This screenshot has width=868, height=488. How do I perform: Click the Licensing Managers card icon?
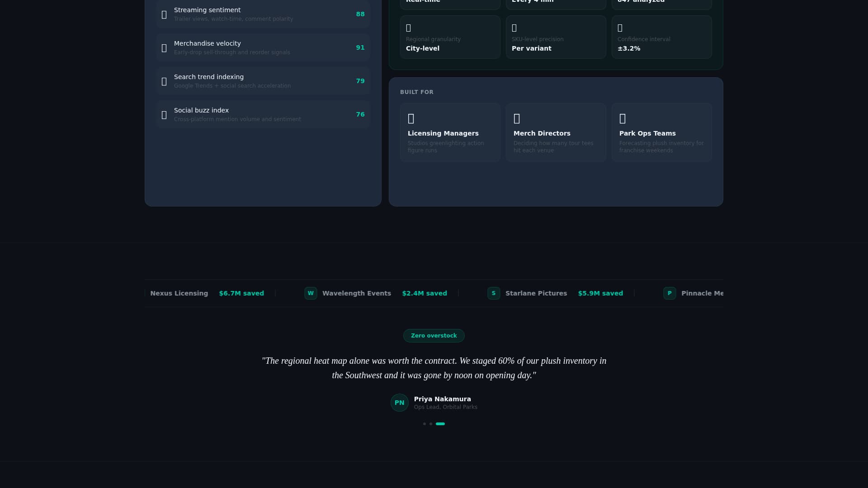tap(411, 118)
